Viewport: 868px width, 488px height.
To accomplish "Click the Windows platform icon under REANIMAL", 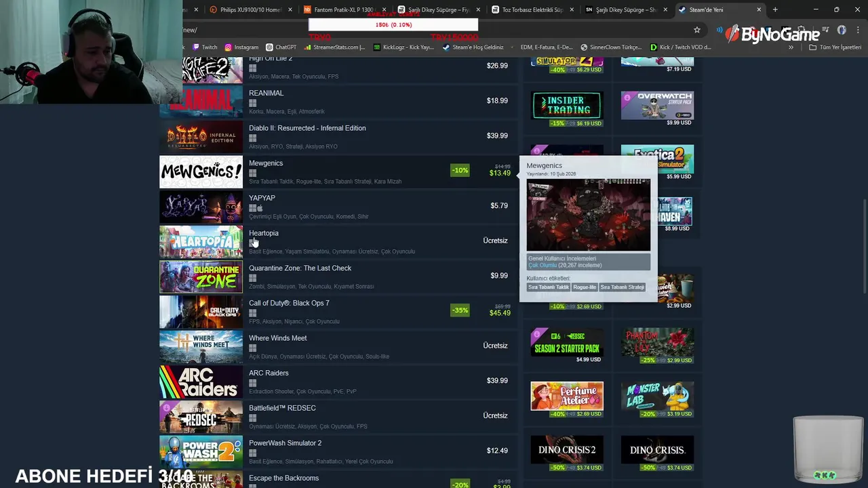I will [x=252, y=103].
